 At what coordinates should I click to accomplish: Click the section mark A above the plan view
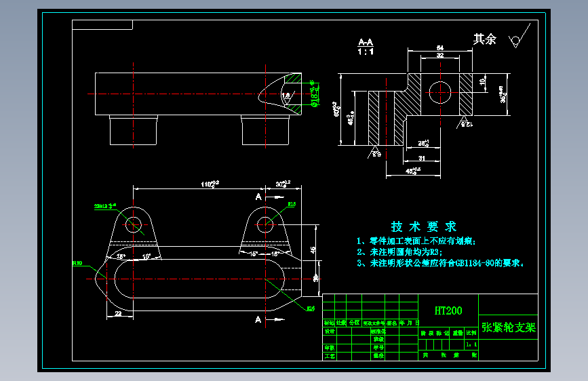[258, 197]
